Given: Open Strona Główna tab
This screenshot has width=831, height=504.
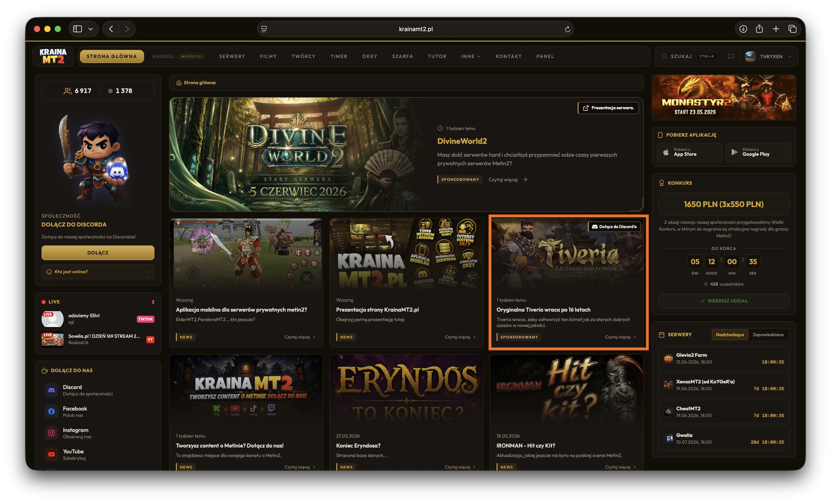Looking at the screenshot, I should 112,56.
